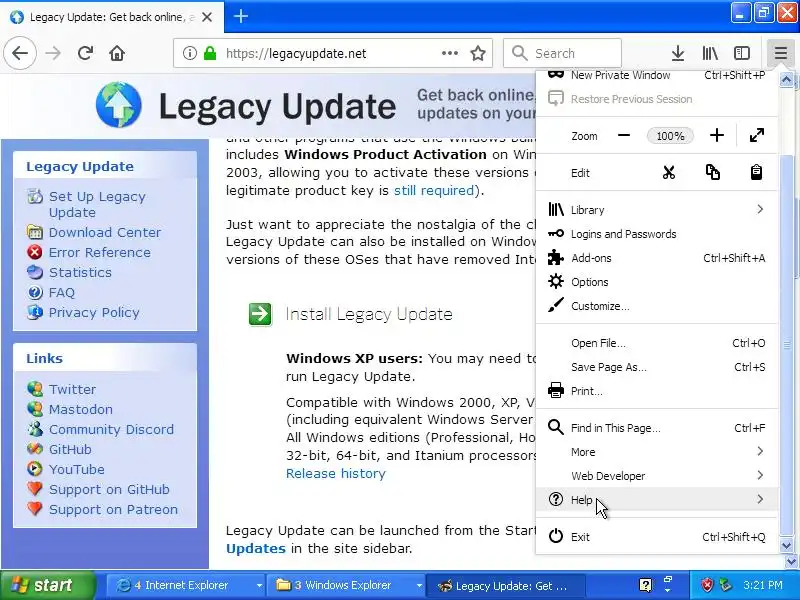Screen dimensions: 800x600
Task: Click the Search input field
Action: [562, 53]
